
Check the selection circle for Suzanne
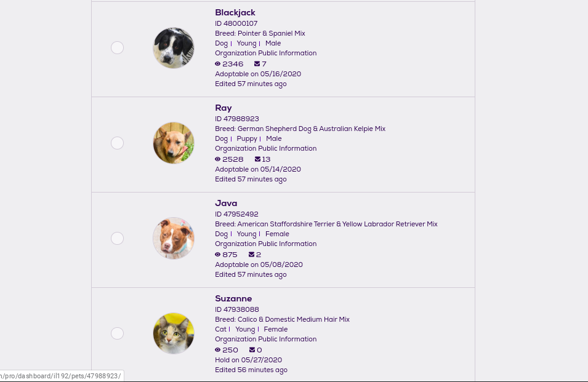117,333
